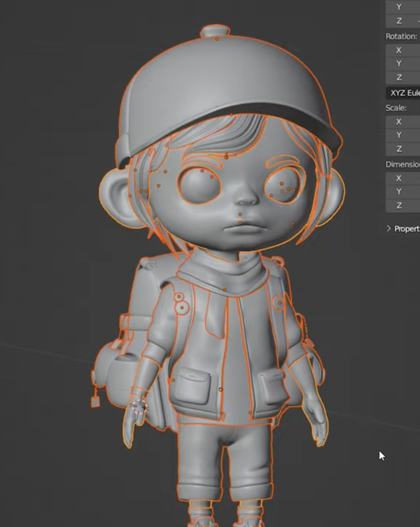Click the Dimensions Y value field
This screenshot has width=420, height=527.
[x=406, y=192]
